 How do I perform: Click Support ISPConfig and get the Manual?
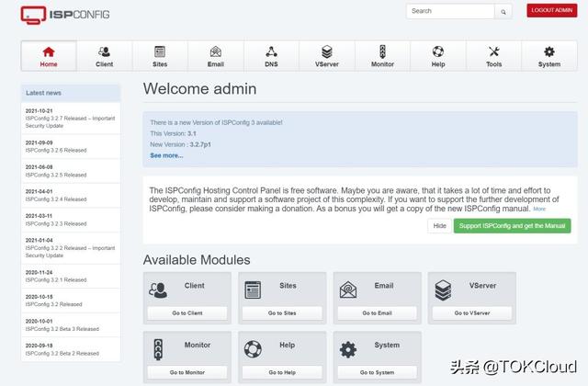[x=512, y=226]
